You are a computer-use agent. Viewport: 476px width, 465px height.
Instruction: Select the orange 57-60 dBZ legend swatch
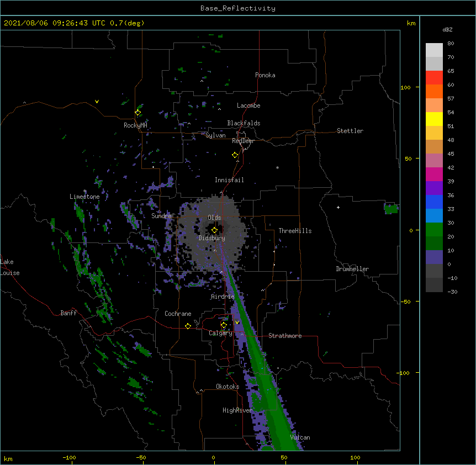434,91
